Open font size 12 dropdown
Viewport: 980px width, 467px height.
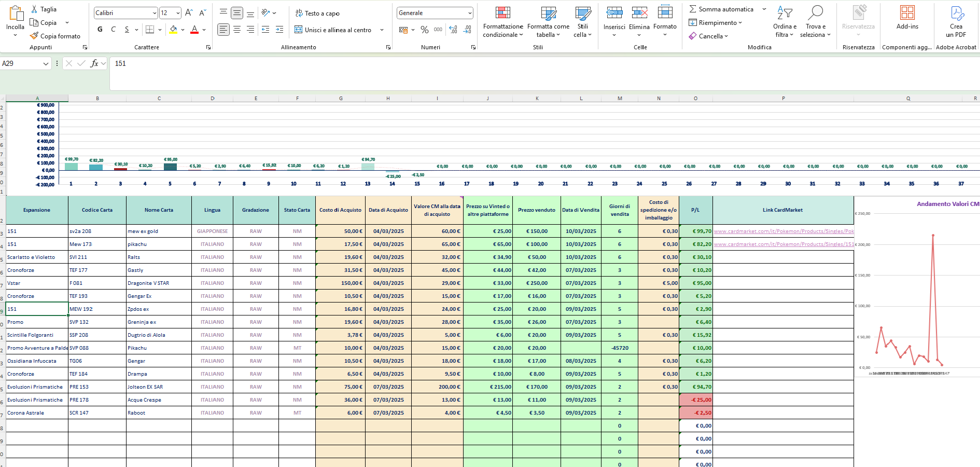[x=178, y=13]
